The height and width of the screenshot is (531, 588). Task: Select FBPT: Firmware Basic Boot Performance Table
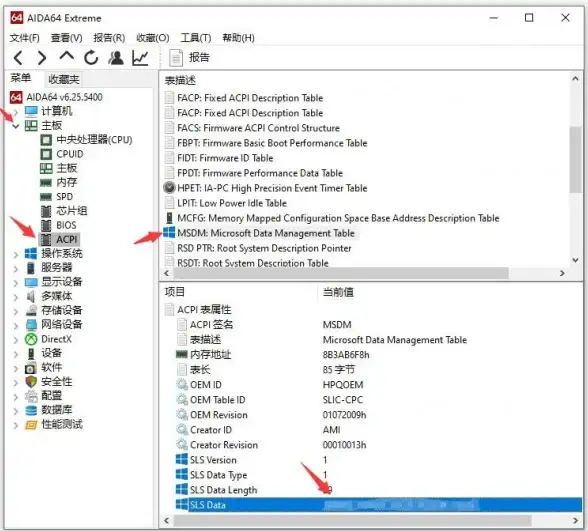coord(272,143)
